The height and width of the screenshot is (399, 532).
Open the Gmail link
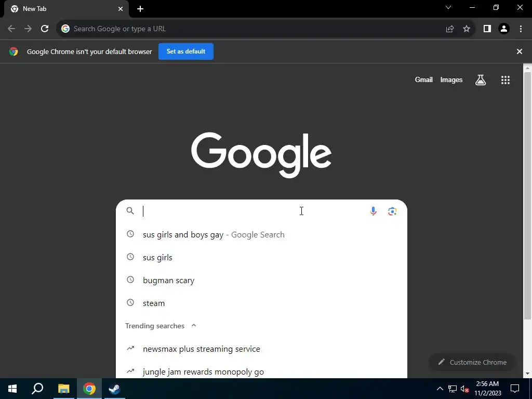tap(424, 79)
